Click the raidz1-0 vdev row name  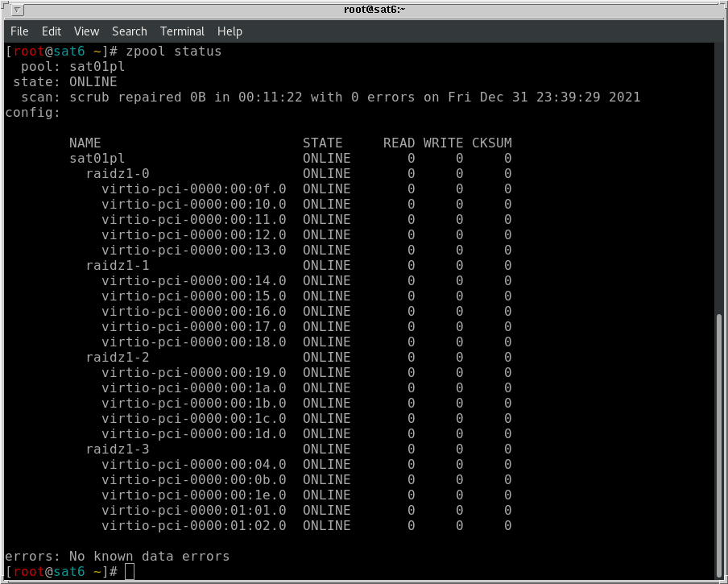[118, 174]
